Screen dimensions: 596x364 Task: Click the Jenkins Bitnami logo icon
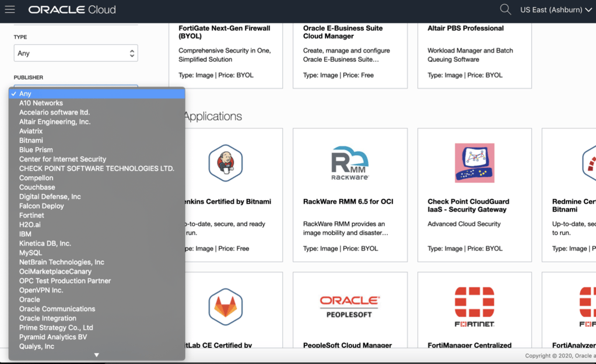click(225, 163)
